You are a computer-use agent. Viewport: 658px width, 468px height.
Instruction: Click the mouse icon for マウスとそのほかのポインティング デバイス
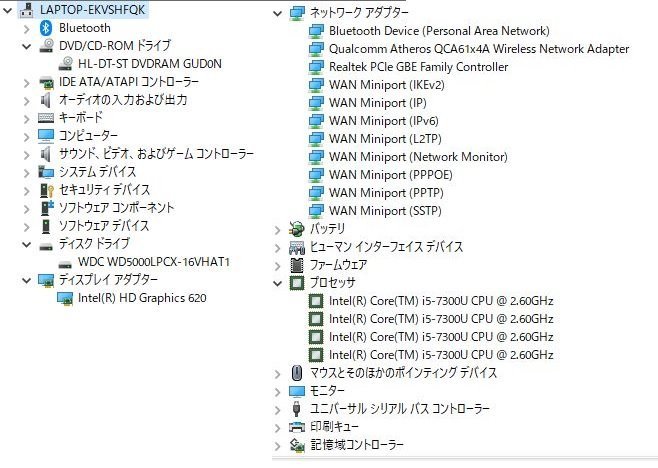click(x=297, y=373)
